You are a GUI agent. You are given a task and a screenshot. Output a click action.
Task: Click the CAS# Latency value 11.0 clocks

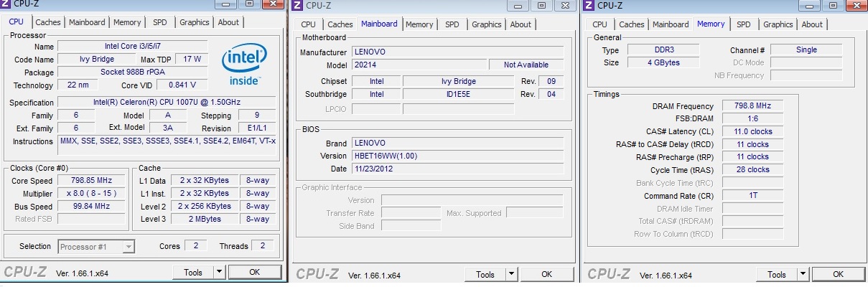click(752, 131)
